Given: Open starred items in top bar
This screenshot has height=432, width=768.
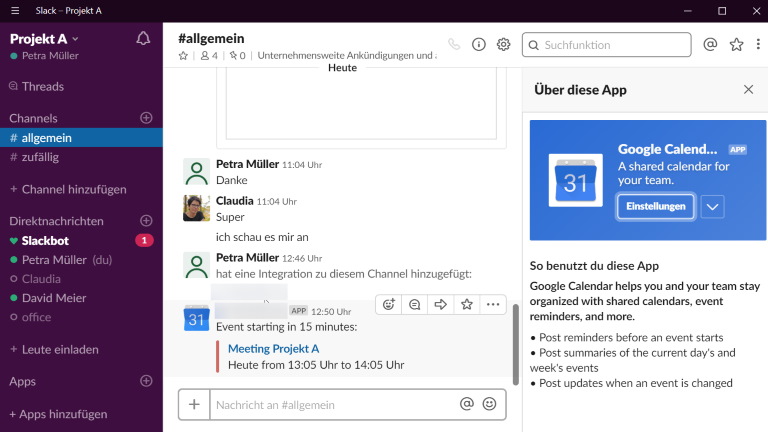Looking at the screenshot, I should pyautogui.click(x=737, y=45).
